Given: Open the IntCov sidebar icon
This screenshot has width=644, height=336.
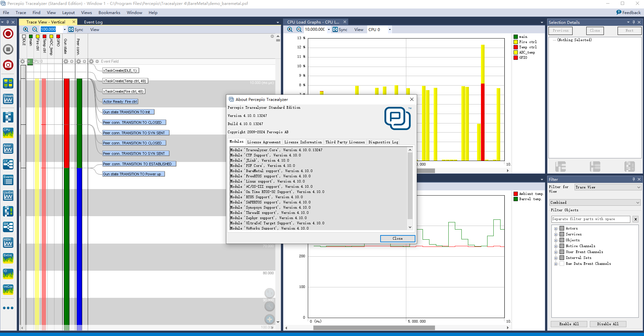Looking at the screenshot, I should [8, 290].
